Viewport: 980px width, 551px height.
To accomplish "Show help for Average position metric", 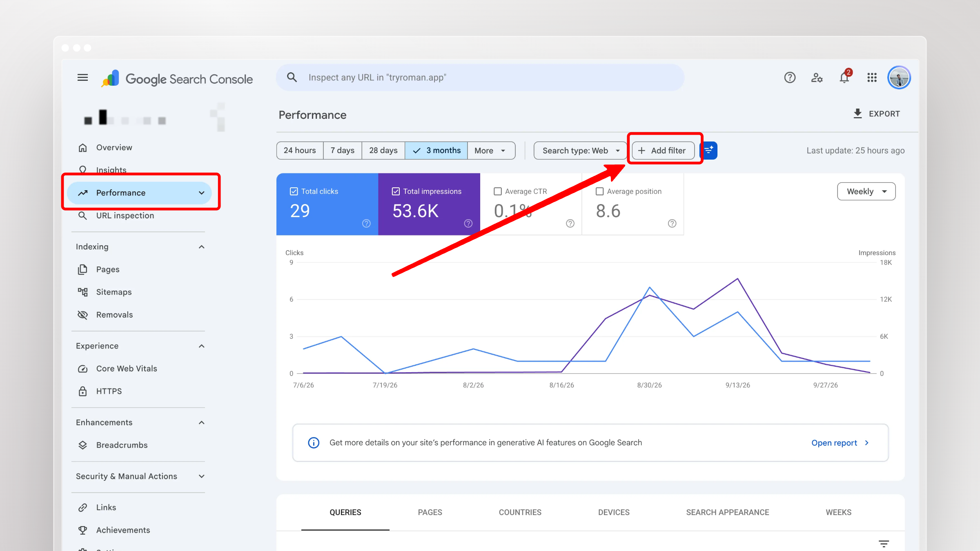I will [672, 223].
